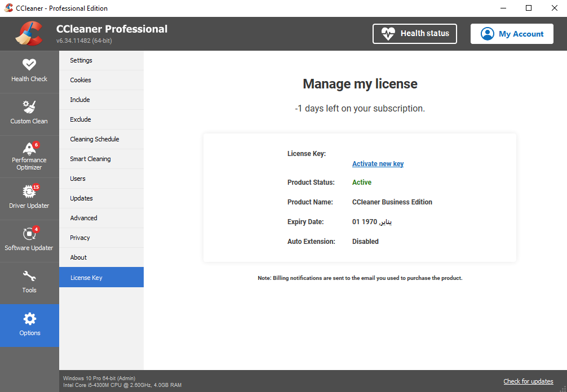Click Windows 10 Pro system info text
The height and width of the screenshot is (392, 567).
(99, 378)
